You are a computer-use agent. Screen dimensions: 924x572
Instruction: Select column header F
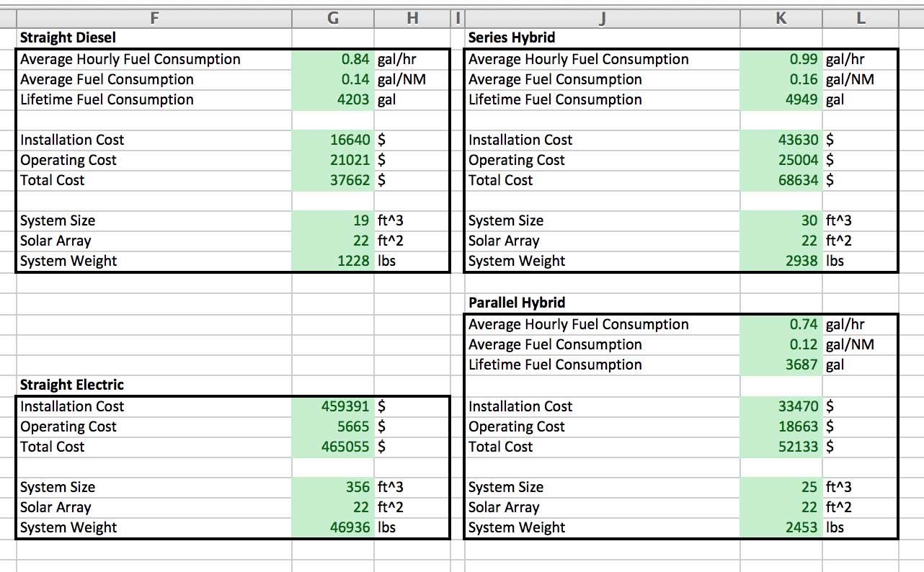pos(154,19)
